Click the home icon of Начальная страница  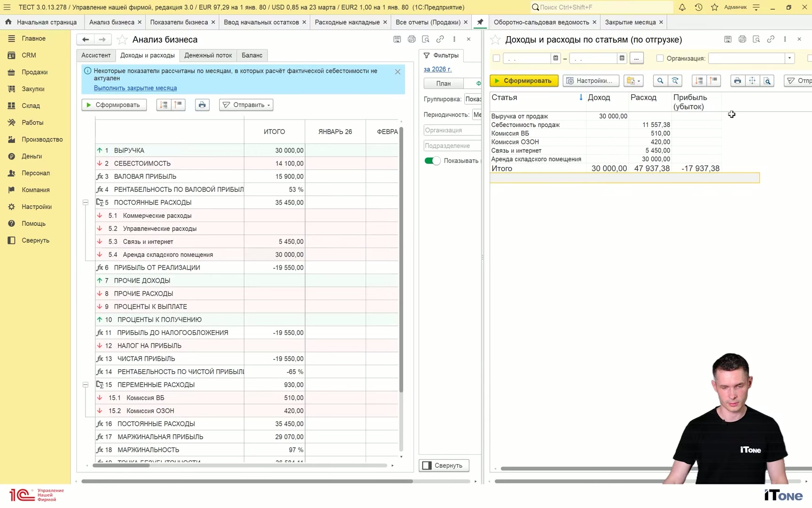[8, 22]
